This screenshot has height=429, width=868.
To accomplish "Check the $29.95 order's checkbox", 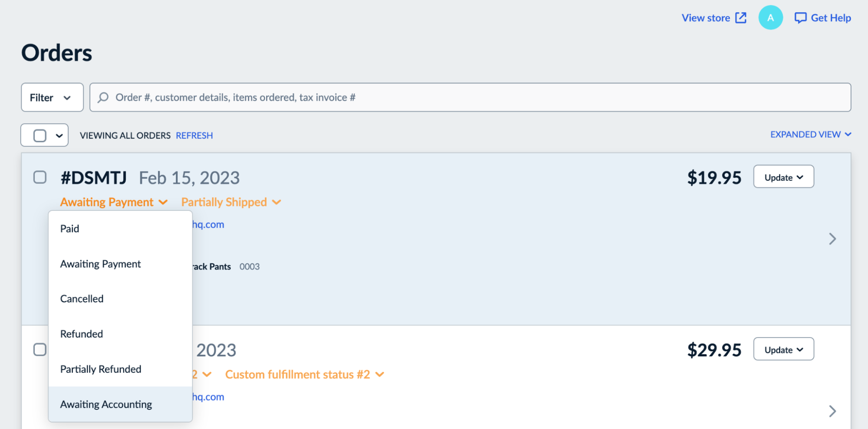I will point(40,349).
